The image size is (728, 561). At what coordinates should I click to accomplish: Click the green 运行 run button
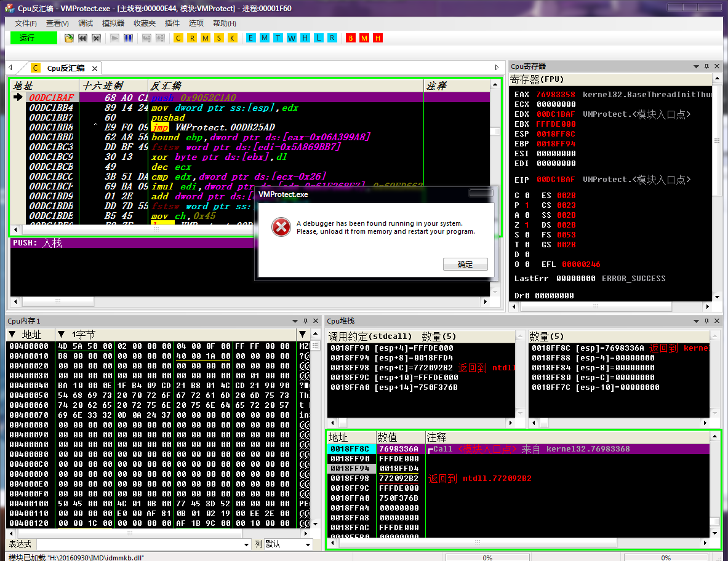click(x=33, y=38)
